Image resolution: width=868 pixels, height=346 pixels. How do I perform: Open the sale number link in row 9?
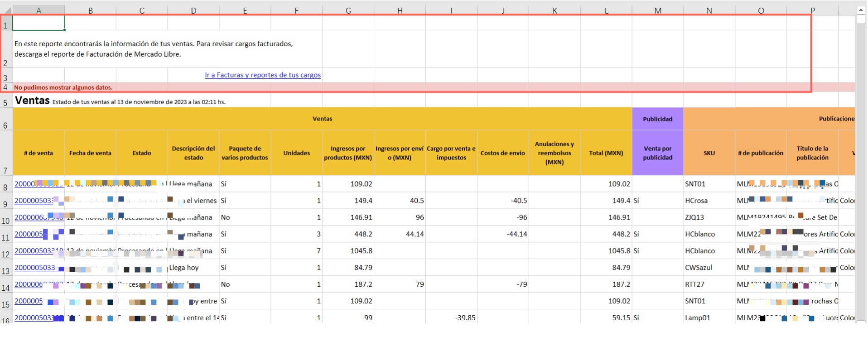pyautogui.click(x=34, y=201)
